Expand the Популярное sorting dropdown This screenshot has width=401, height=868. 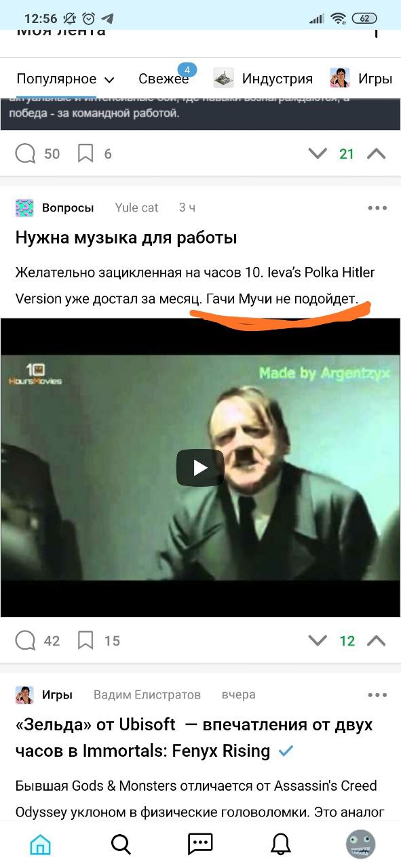pos(65,79)
